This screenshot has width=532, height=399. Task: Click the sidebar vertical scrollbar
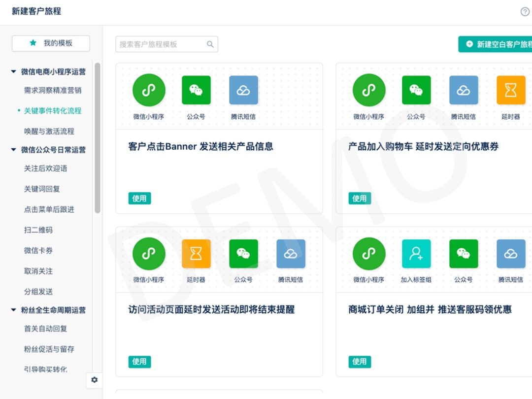[98, 138]
